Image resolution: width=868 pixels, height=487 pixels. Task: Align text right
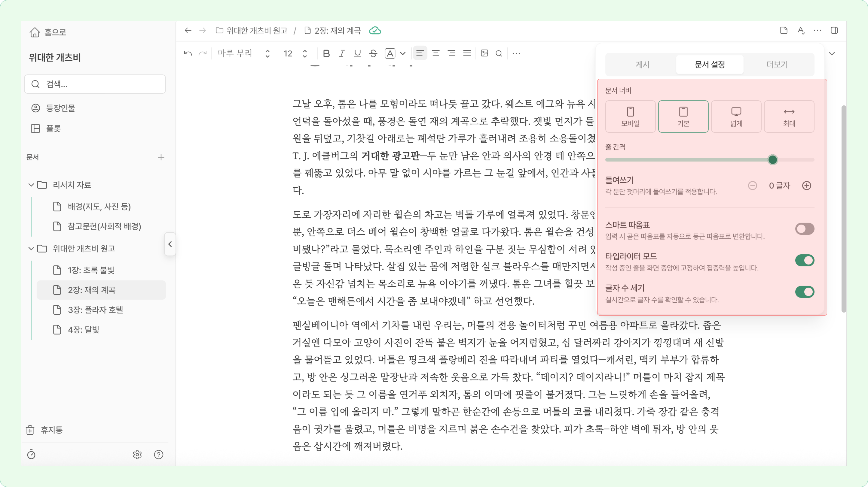[451, 53]
